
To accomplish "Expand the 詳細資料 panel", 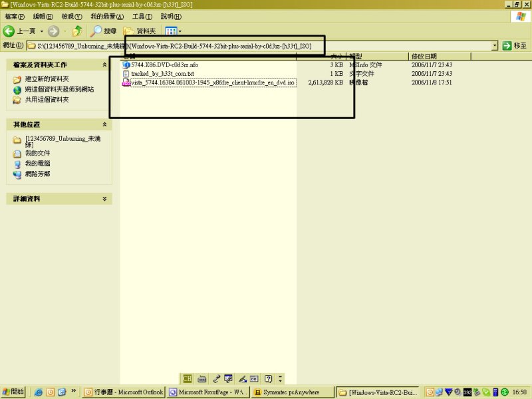I will point(104,199).
